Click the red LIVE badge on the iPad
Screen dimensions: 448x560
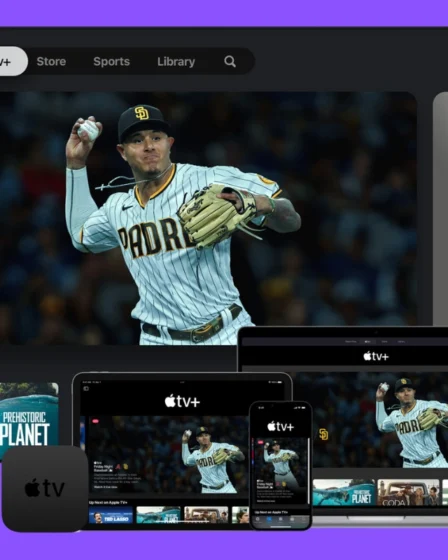point(95,421)
